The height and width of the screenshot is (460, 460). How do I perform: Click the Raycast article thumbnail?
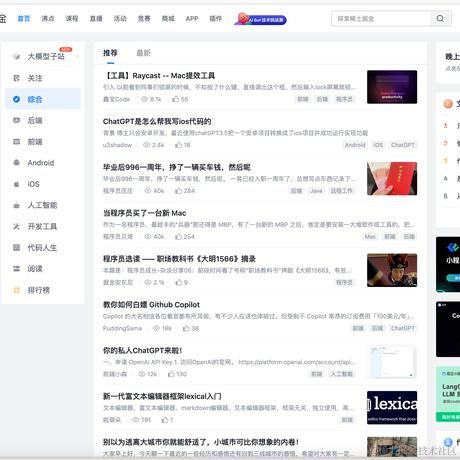392,87
